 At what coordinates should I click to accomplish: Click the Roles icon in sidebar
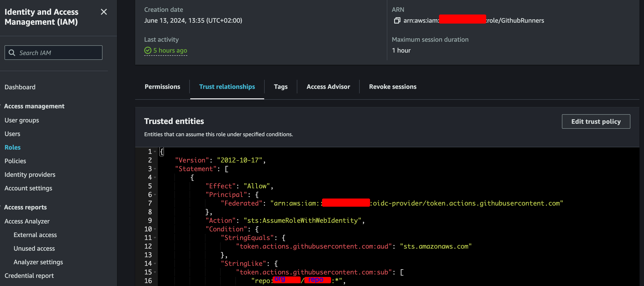(x=12, y=146)
